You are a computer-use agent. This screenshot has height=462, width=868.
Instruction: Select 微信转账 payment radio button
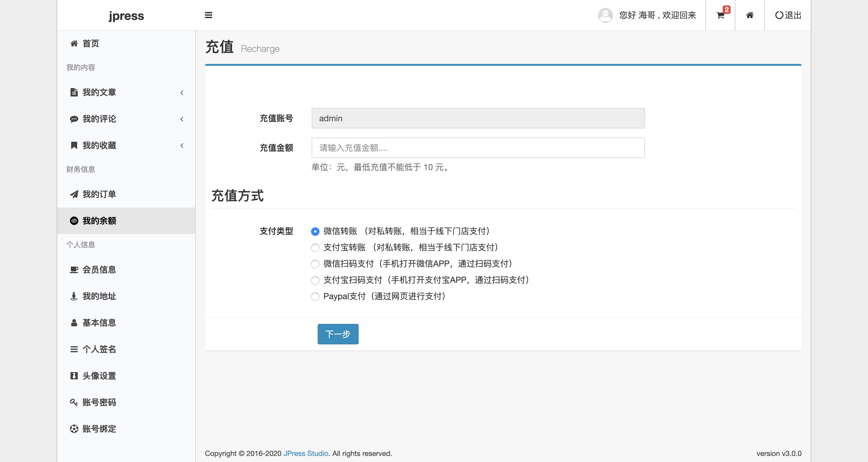coord(315,231)
